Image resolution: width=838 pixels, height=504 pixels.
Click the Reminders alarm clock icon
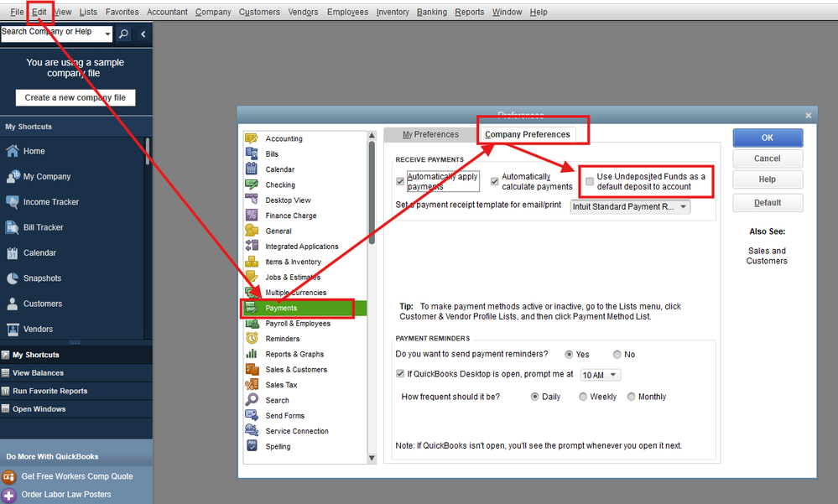[251, 338]
